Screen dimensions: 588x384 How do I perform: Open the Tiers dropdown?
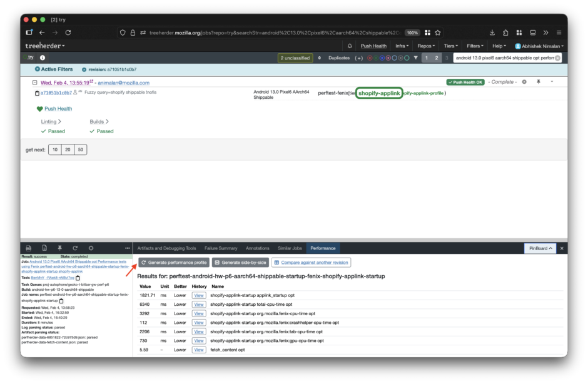tap(452, 45)
